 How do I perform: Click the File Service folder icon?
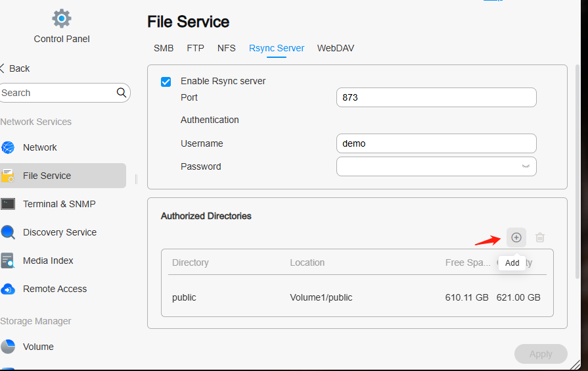[x=8, y=176]
